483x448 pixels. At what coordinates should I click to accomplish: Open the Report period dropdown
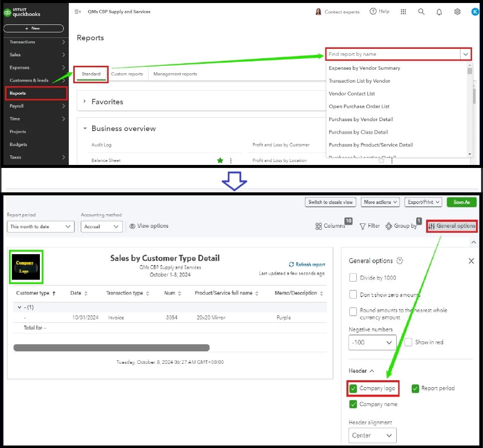coord(41,227)
